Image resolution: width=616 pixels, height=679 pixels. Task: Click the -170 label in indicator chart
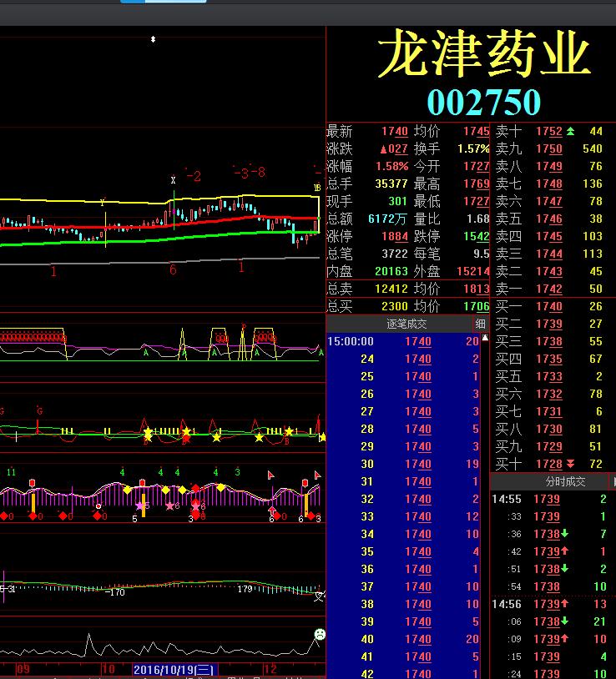tap(115, 592)
